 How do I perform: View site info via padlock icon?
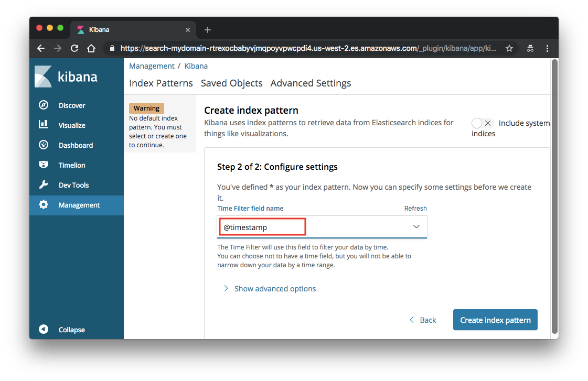click(112, 48)
